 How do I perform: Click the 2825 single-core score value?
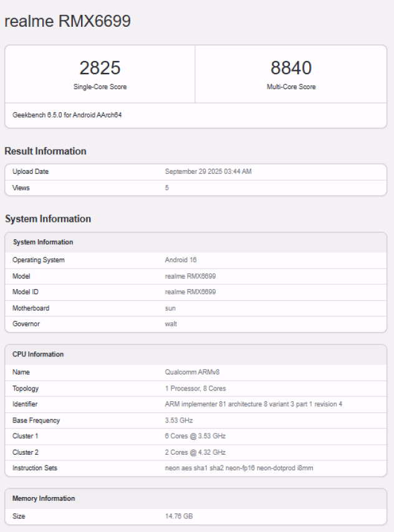(x=100, y=69)
